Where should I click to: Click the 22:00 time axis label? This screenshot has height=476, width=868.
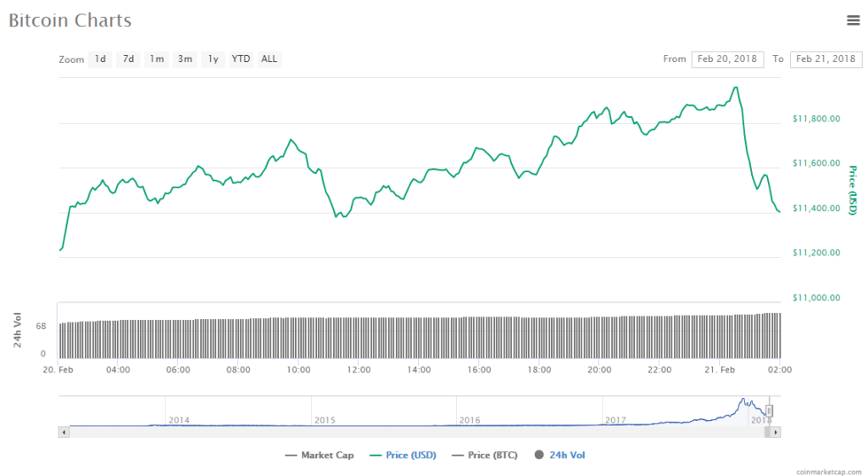point(659,370)
